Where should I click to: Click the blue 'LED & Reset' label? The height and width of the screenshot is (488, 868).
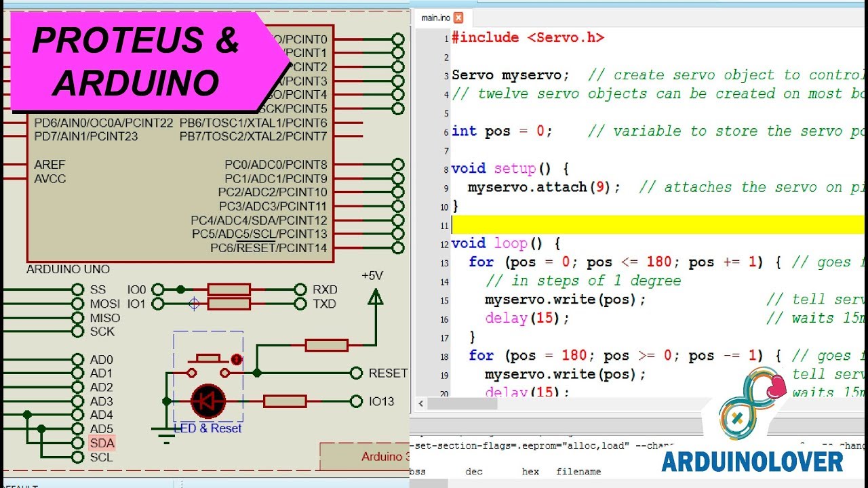[x=208, y=428]
